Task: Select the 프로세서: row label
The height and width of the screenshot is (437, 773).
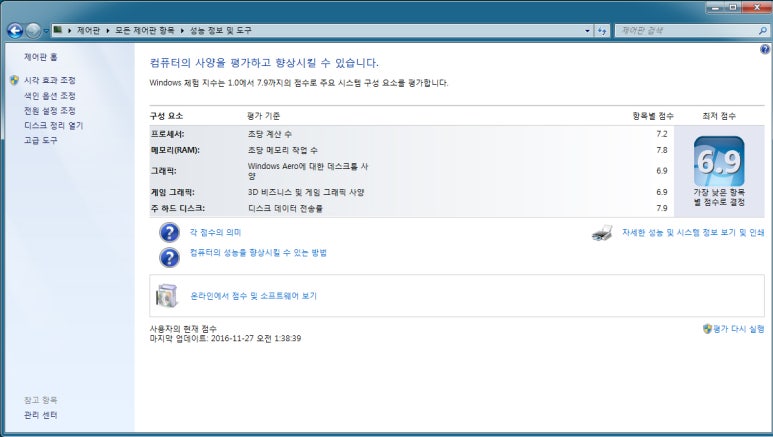Action: coord(168,134)
